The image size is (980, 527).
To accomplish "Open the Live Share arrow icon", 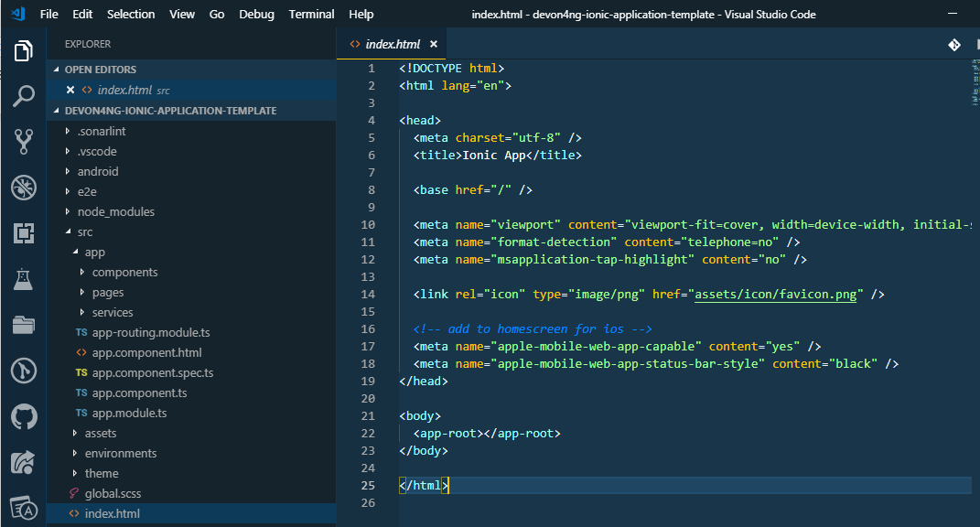I will pyautogui.click(x=24, y=463).
